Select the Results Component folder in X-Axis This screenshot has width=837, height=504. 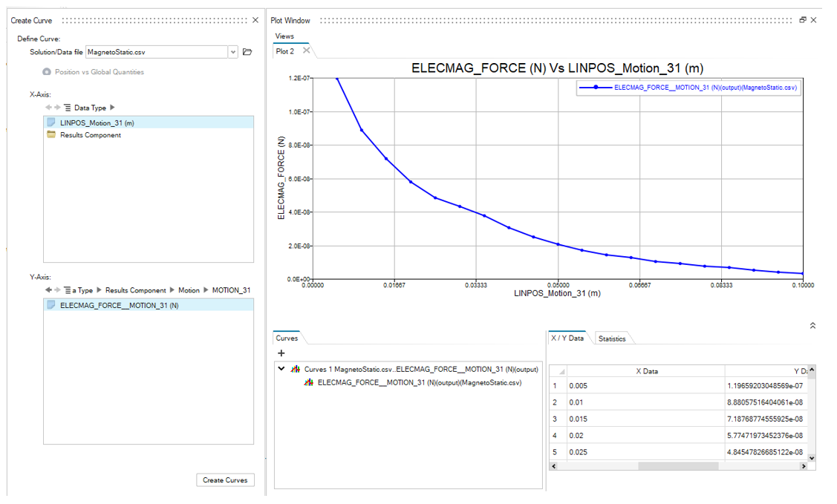pyautogui.click(x=90, y=135)
